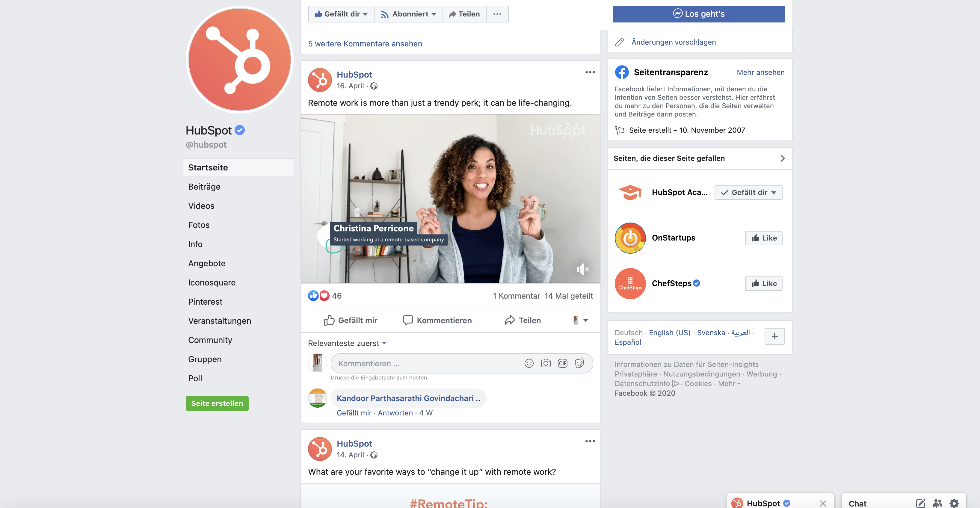980x508 pixels.
Task: Click Seite erstellen button
Action: point(217,402)
